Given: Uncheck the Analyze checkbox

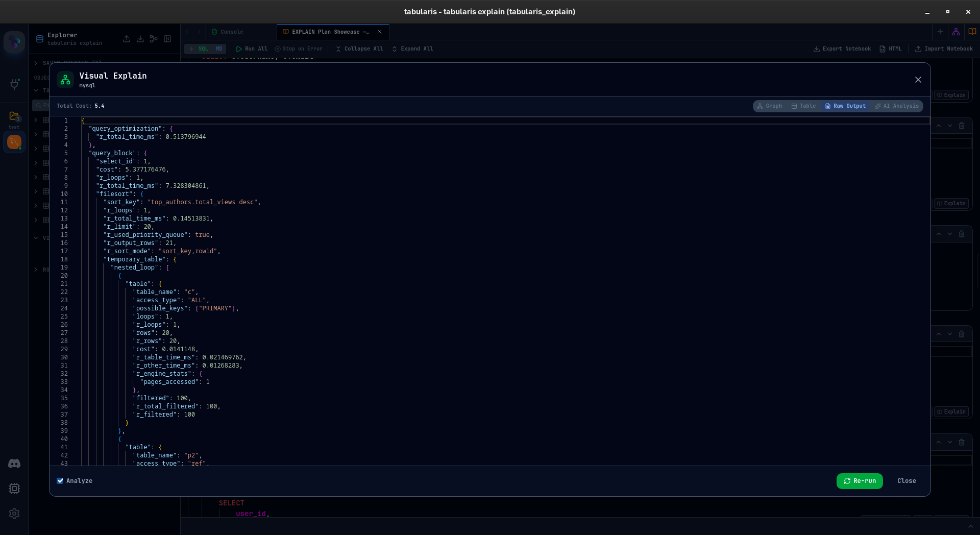Looking at the screenshot, I should (x=60, y=481).
